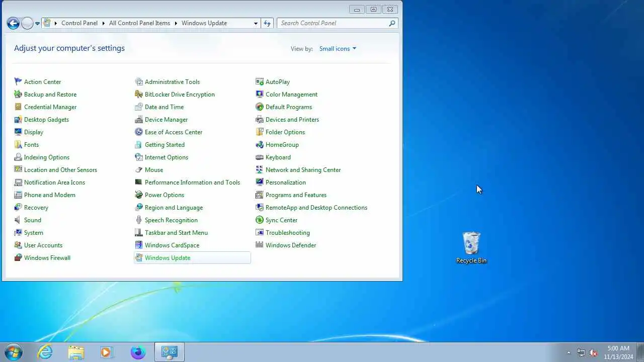This screenshot has width=644, height=362.
Task: Click the Windows Firewall icon
Action: (x=18, y=257)
